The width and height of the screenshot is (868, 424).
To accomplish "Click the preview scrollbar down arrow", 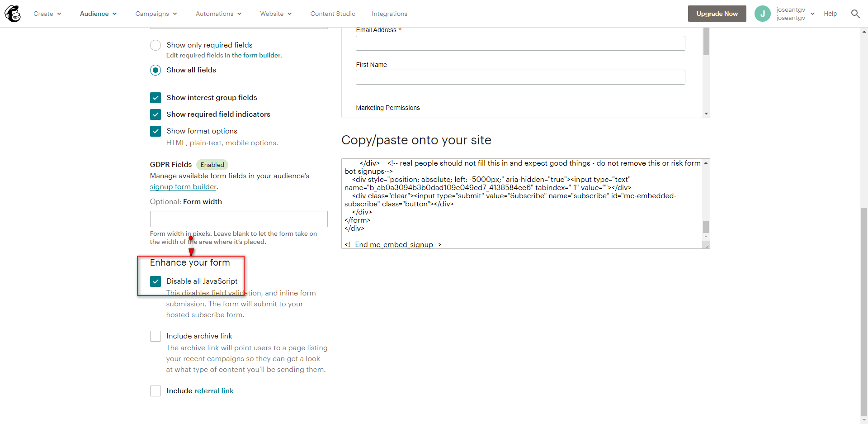I will [706, 114].
